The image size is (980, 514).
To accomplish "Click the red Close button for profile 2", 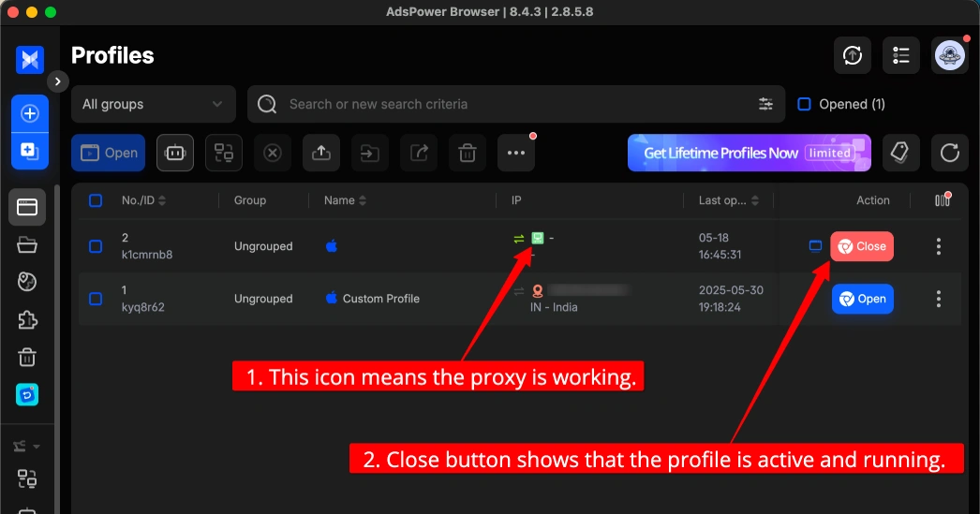I will coord(862,246).
